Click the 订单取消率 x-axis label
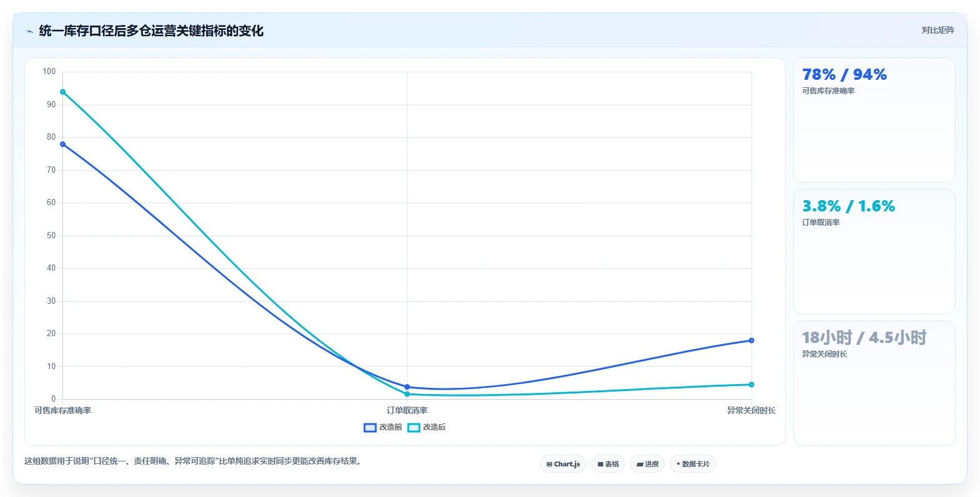Image resolution: width=980 pixels, height=497 pixels. 407,410
